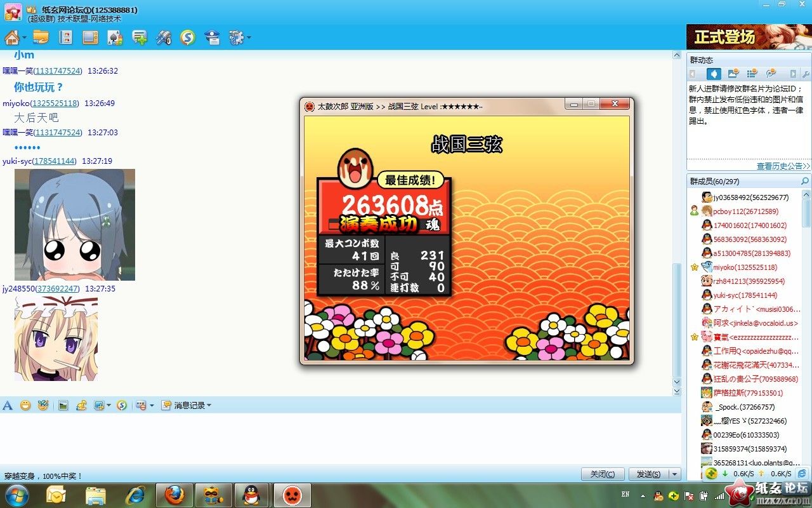This screenshot has width=812, height=508.
Task: Click the blonde anime girl image
Action: tap(56, 338)
